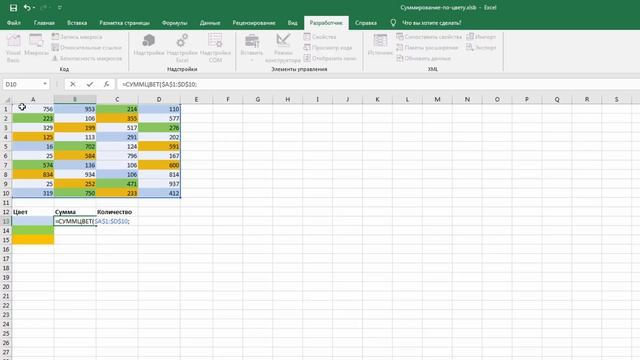The width and height of the screenshot is (640, 360).
Task: Confirm formula with the checkmark button
Action: pyautogui.click(x=90, y=84)
